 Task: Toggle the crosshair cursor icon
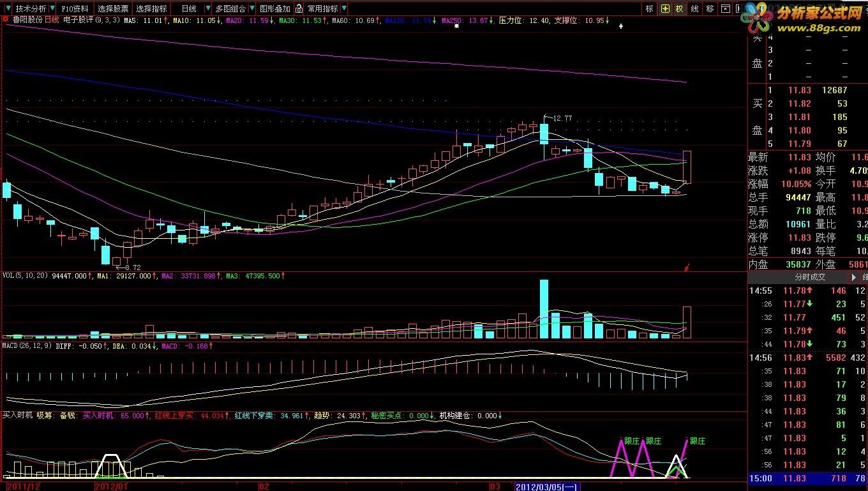[x=665, y=9]
